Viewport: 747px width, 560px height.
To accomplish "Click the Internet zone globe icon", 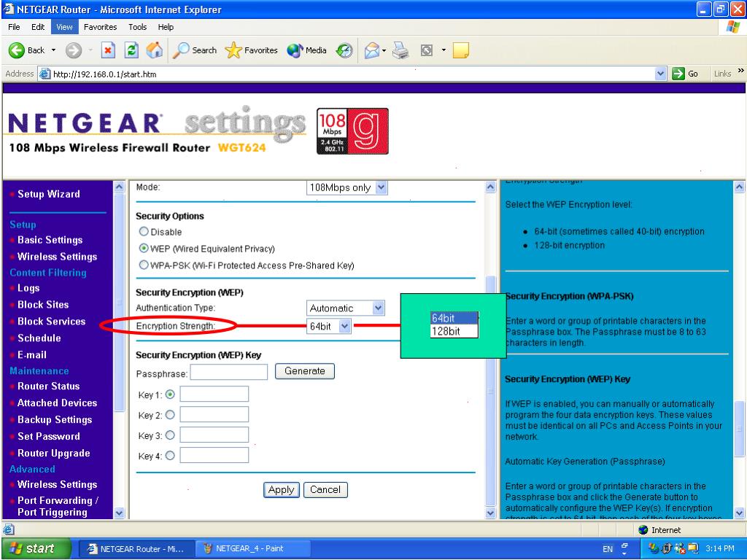I will [643, 529].
